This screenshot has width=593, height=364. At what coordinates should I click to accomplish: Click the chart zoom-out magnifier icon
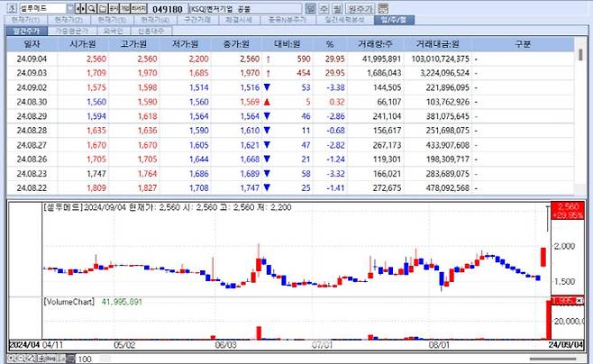coord(22,358)
